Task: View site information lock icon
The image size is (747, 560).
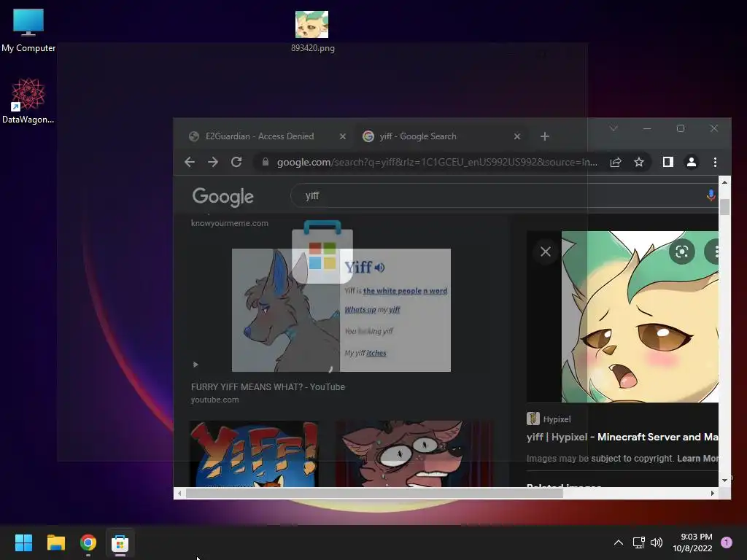Action: [x=266, y=162]
